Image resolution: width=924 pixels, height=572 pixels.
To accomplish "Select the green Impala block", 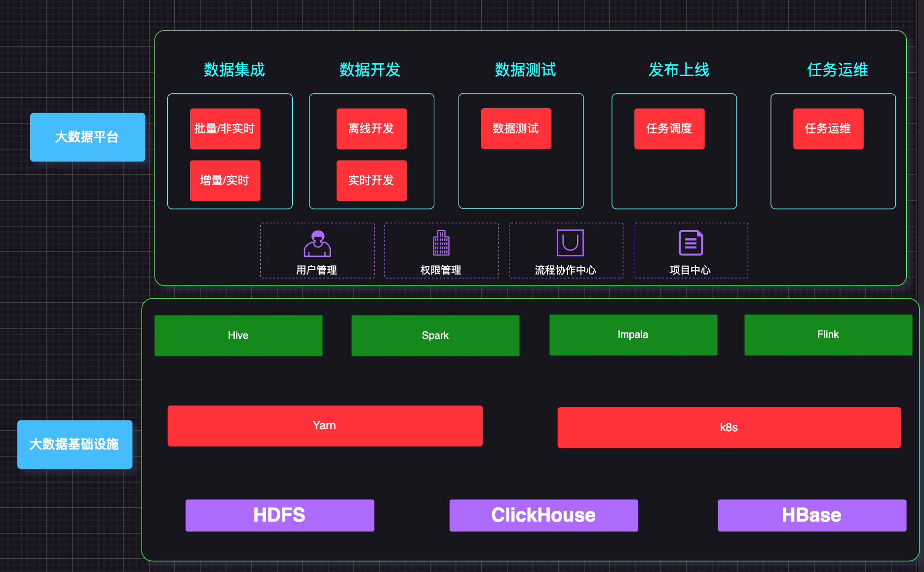I will (x=633, y=335).
